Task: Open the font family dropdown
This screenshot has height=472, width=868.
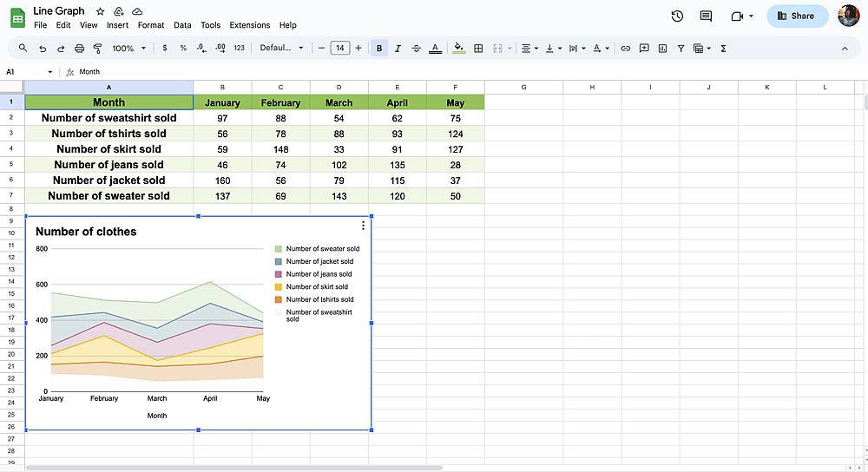Action: (x=282, y=48)
